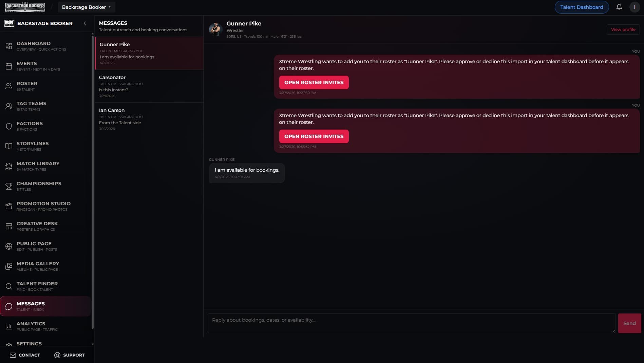
Task: Open the Backstage Booker workspace dropdown
Action: [86, 7]
